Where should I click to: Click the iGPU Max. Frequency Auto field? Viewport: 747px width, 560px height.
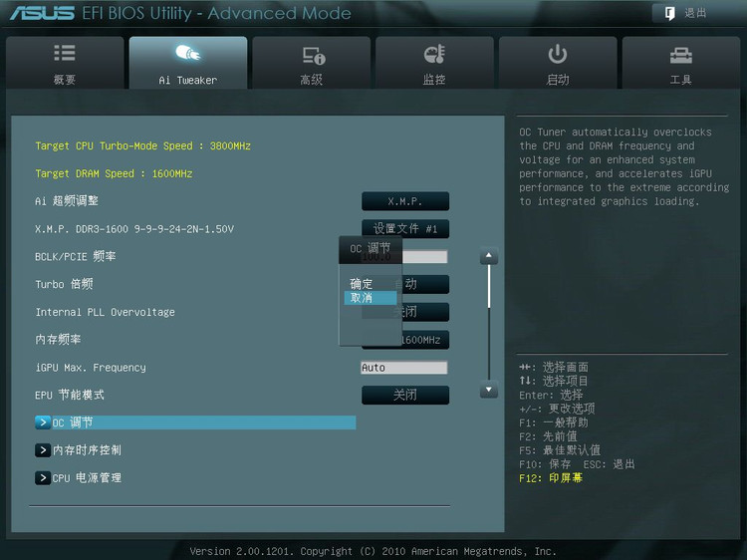point(403,368)
